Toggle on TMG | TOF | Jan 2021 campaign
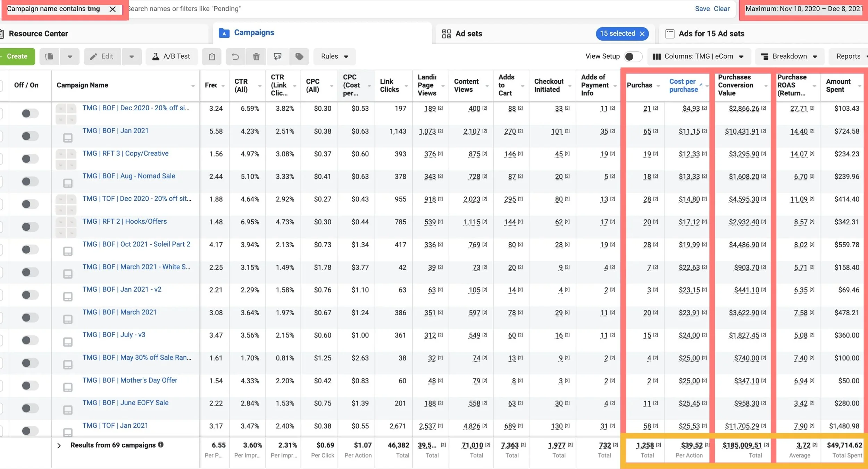The image size is (868, 469). (x=30, y=431)
